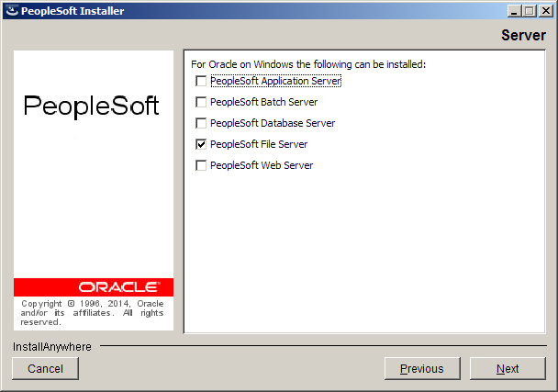The image size is (558, 392).
Task: Maximize the PeopleSoft Installer window
Action: [x=529, y=11]
